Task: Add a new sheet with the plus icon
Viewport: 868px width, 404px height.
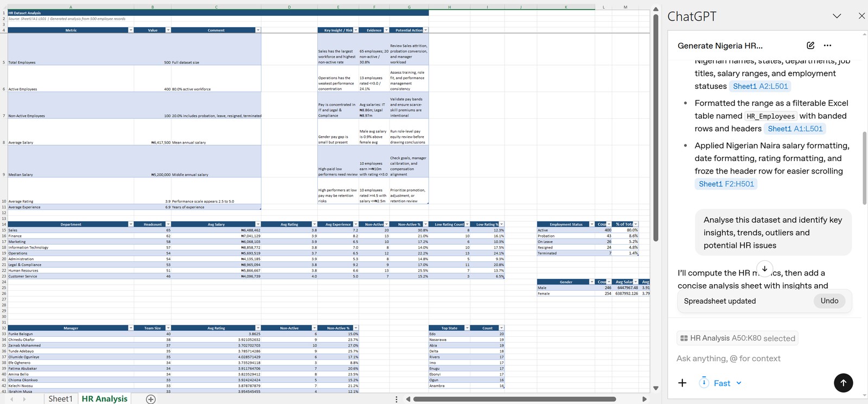Action: (x=151, y=399)
